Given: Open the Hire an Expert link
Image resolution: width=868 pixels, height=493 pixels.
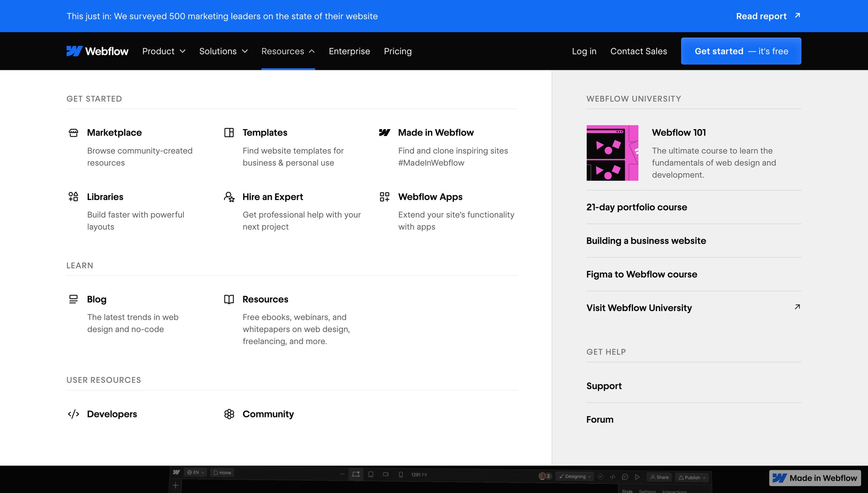Looking at the screenshot, I should pyautogui.click(x=273, y=196).
